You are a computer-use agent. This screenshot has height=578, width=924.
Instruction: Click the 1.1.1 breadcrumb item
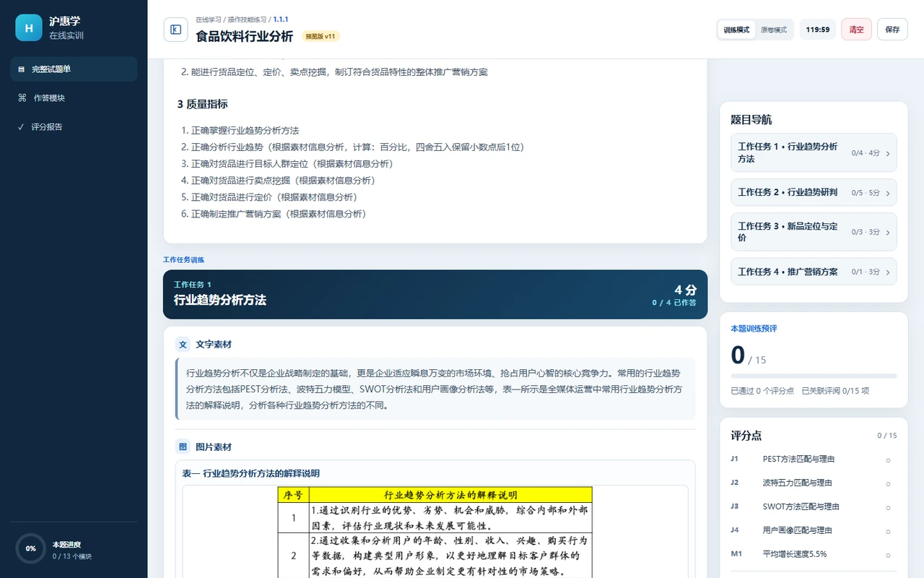(281, 20)
